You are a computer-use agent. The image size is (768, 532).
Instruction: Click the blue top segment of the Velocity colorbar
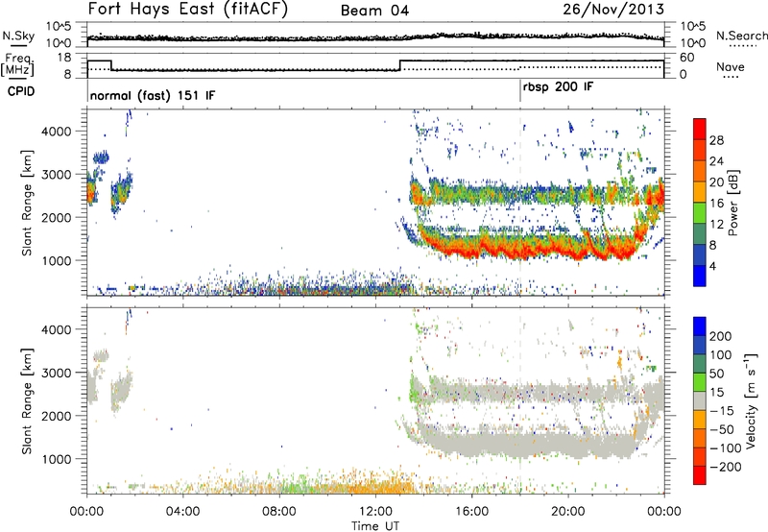(700, 326)
